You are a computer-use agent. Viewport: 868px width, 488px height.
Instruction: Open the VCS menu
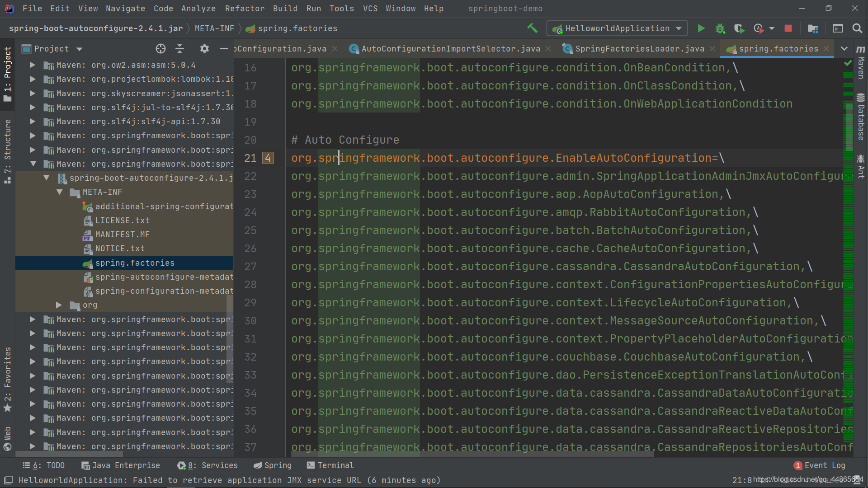pyautogui.click(x=370, y=9)
